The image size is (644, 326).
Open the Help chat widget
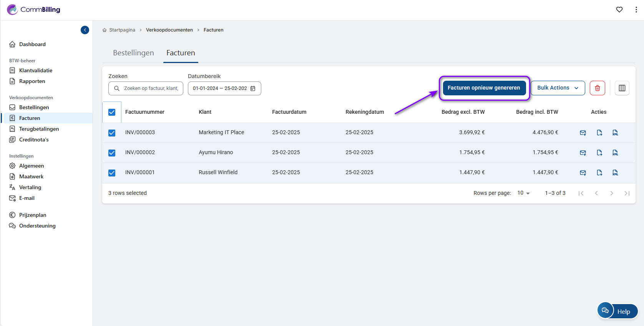click(x=617, y=311)
